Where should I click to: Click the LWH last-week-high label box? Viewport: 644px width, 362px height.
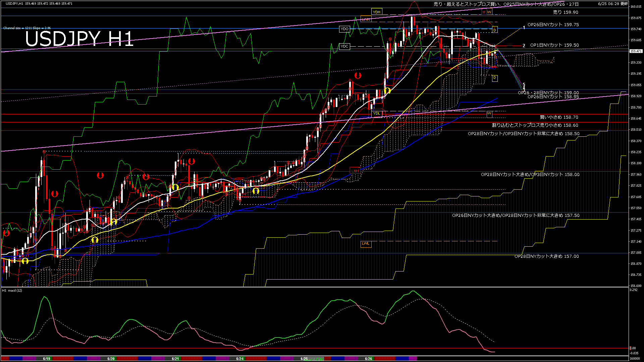366,19
